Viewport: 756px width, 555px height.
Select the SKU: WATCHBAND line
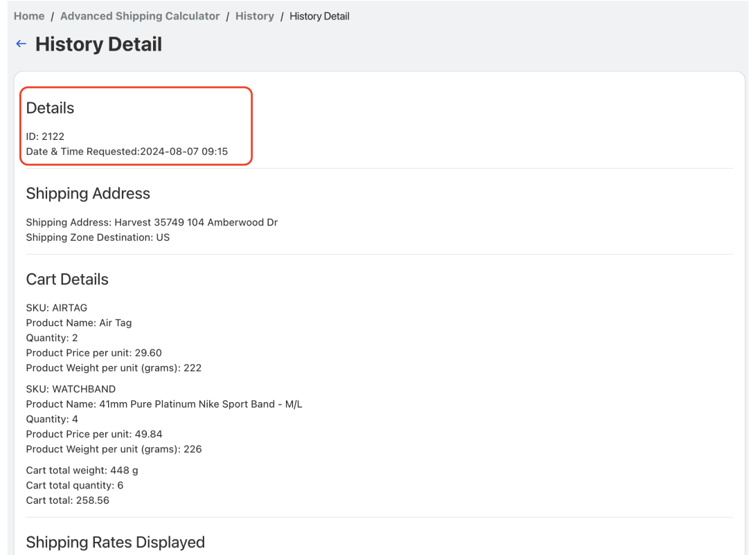(71, 389)
